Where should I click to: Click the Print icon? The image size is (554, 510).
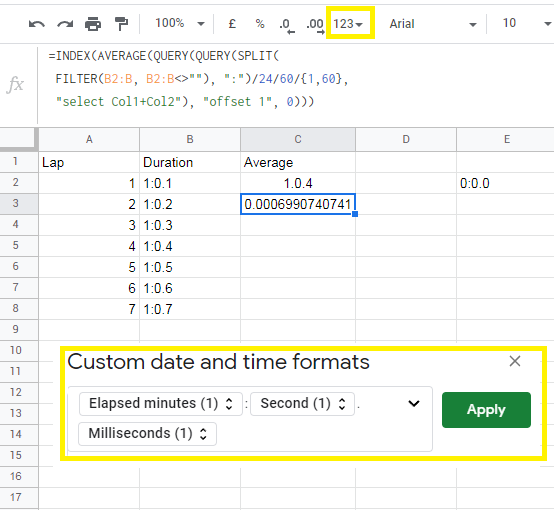(93, 24)
